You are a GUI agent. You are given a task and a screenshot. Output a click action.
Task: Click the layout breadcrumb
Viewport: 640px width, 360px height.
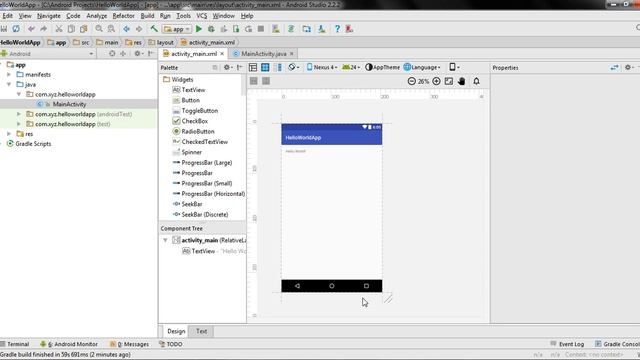(161, 42)
